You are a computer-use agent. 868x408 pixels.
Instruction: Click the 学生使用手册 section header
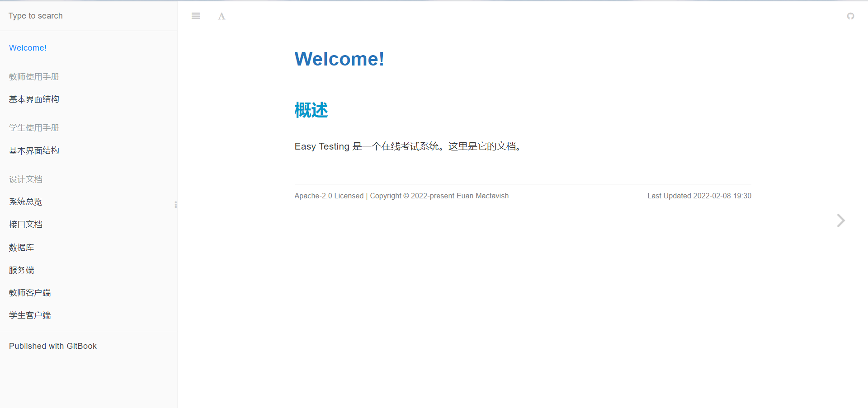point(34,128)
